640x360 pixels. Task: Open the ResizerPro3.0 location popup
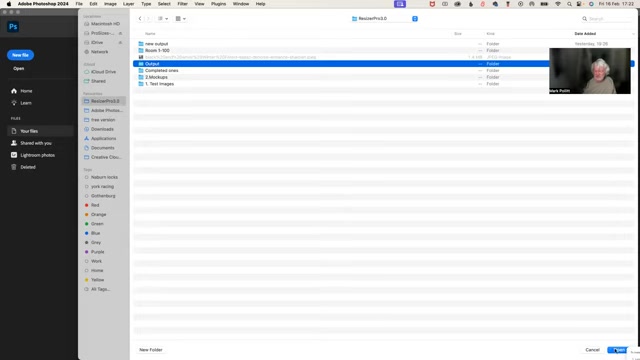[x=384, y=18]
